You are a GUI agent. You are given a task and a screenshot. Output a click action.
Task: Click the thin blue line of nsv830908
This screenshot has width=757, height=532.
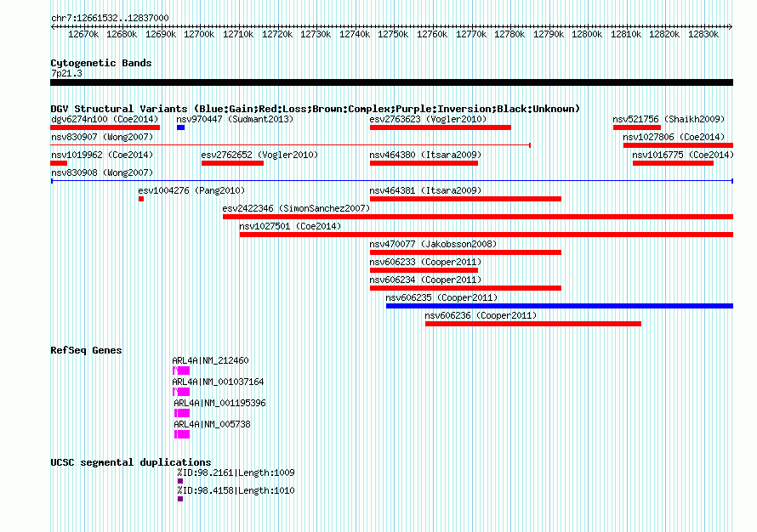tap(392, 181)
